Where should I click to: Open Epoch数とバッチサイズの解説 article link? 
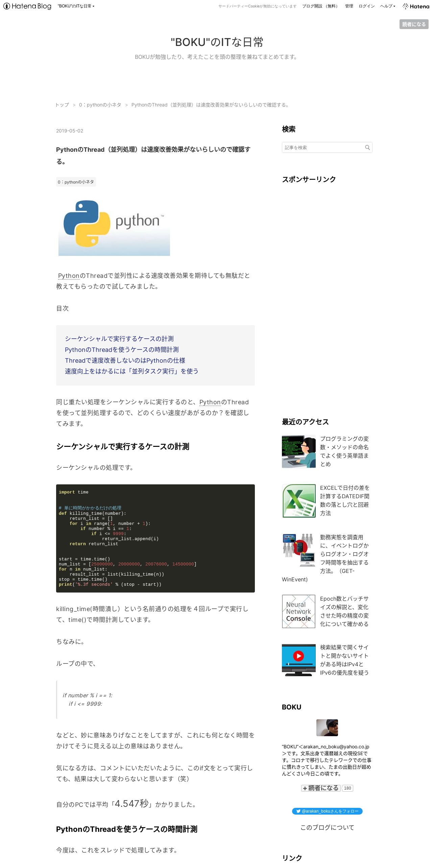tap(344, 611)
